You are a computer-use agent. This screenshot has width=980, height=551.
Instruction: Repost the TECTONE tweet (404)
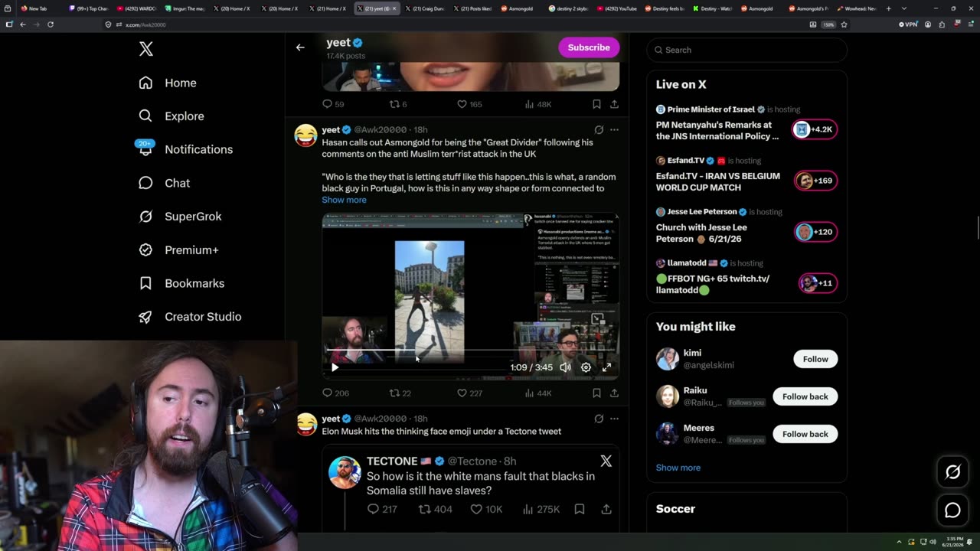[435, 509]
